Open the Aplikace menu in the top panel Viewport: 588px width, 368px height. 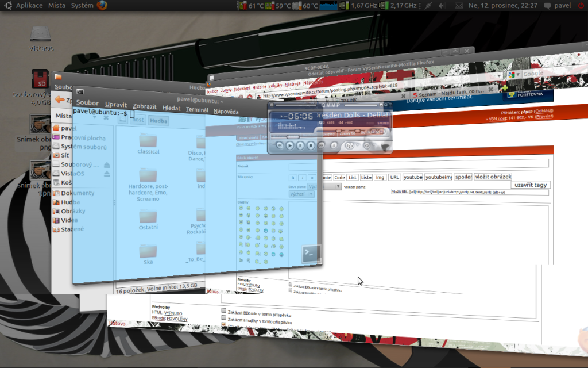click(29, 6)
